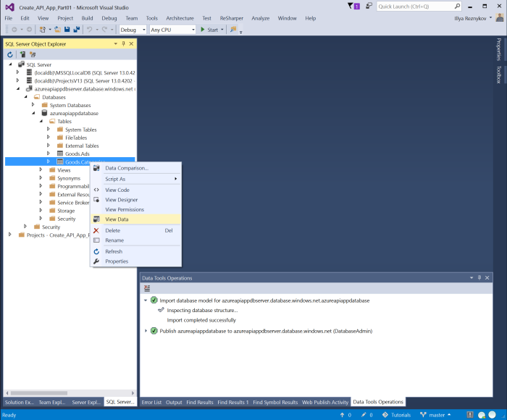Choose Properties from context menu

tap(136, 261)
